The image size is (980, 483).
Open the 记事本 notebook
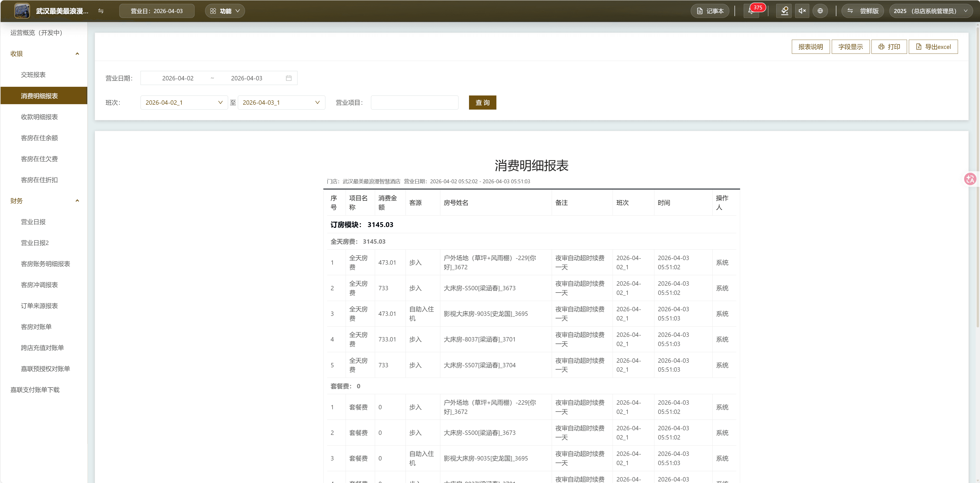pyautogui.click(x=710, y=11)
